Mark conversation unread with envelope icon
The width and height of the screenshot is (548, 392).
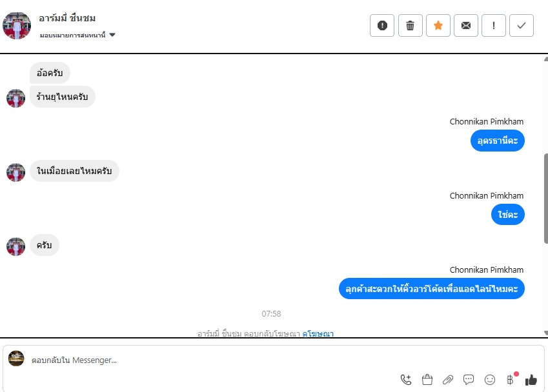[x=466, y=26]
